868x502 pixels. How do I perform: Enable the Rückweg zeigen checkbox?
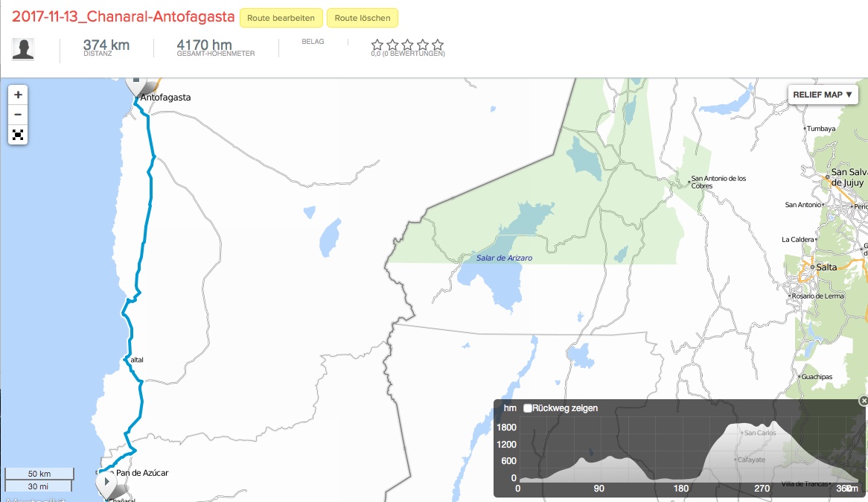click(528, 408)
